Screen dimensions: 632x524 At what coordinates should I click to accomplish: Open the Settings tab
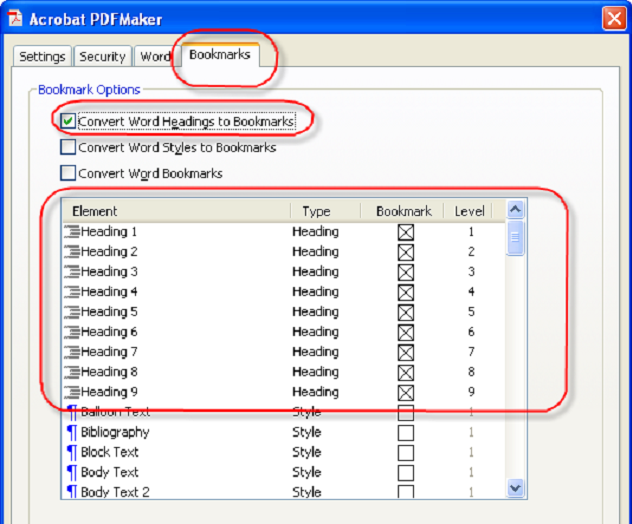pyautogui.click(x=42, y=56)
